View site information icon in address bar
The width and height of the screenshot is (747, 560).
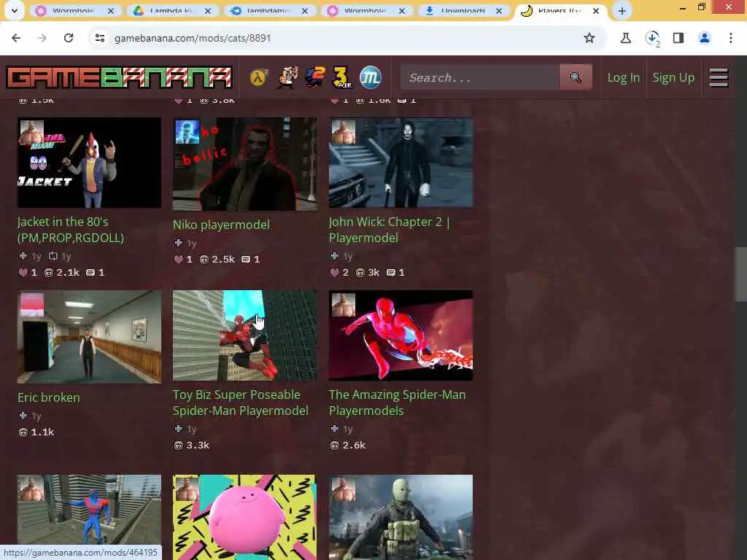(99, 38)
